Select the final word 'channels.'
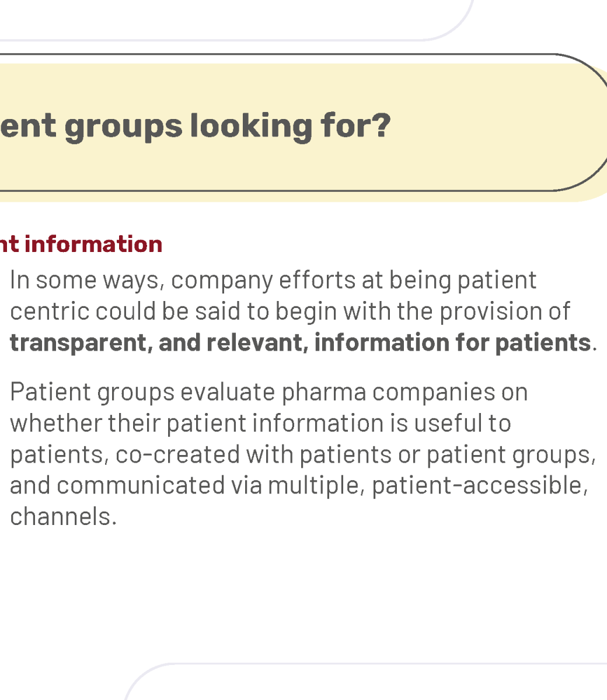This screenshot has height=700, width=607. pyautogui.click(x=64, y=517)
